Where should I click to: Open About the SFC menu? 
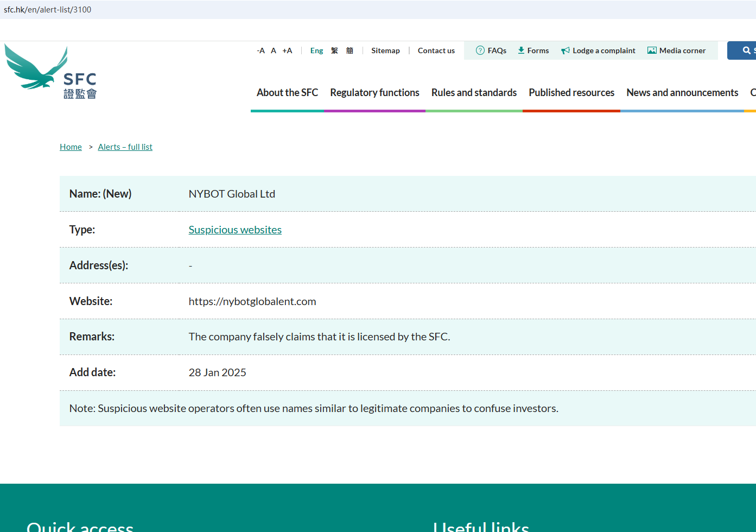coord(287,93)
